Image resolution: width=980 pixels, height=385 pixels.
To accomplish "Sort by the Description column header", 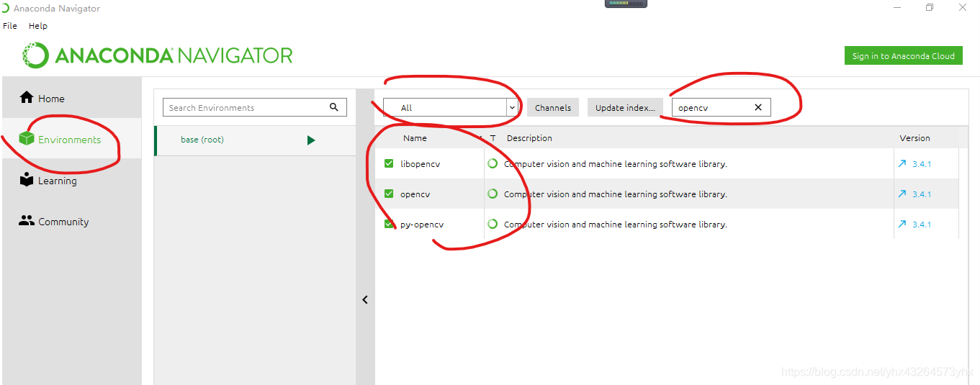I will pos(529,138).
